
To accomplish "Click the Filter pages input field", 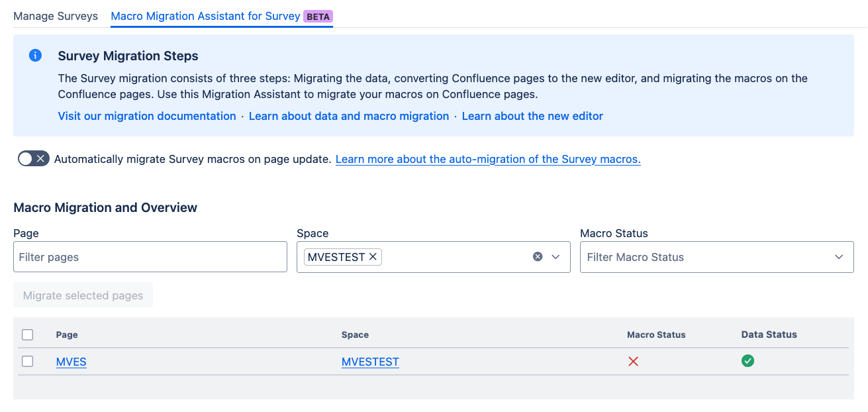I will pyautogui.click(x=150, y=257).
